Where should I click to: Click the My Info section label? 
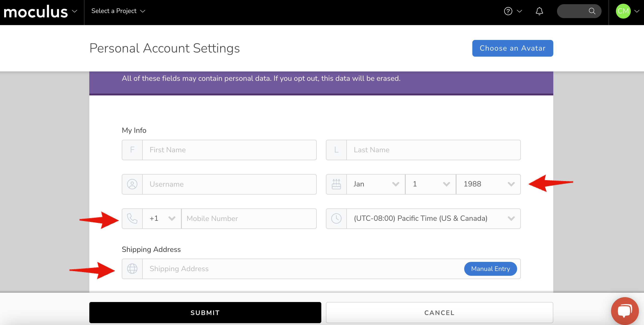134,130
